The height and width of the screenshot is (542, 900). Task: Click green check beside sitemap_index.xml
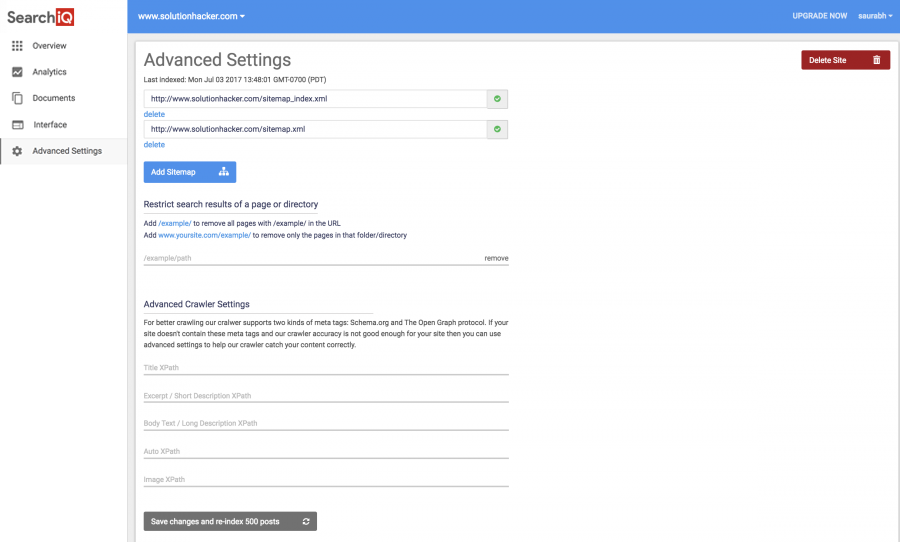pos(497,99)
